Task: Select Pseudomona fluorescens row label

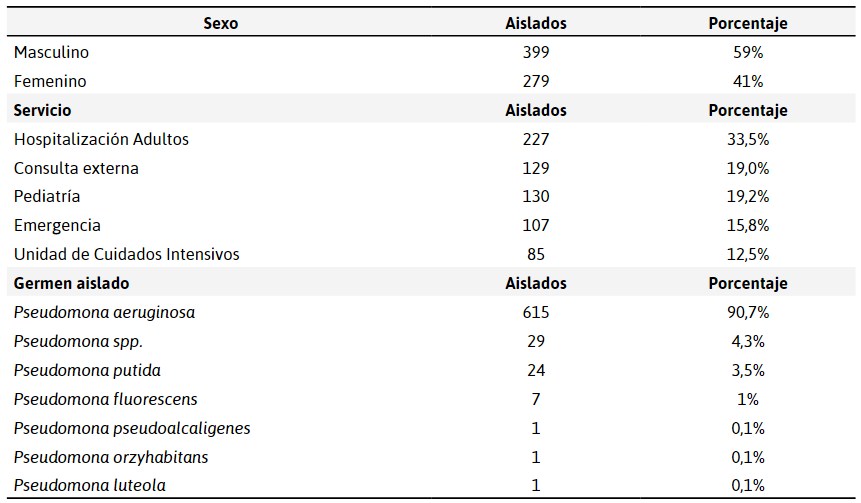Action: coord(105,399)
